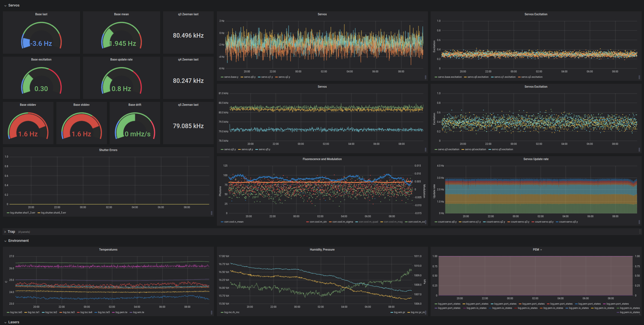
Task: Grab the Trap row drag handle
Action: pyautogui.click(x=640, y=232)
